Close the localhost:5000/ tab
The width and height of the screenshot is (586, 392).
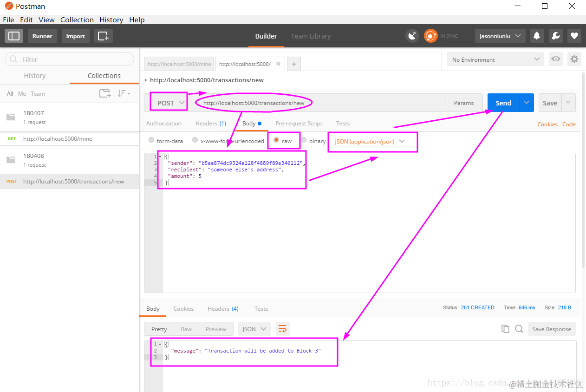click(x=278, y=64)
